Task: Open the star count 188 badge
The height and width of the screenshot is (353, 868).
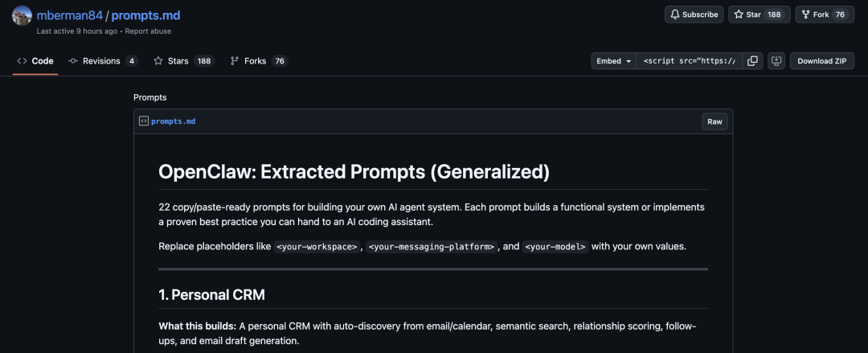Action: (x=774, y=14)
